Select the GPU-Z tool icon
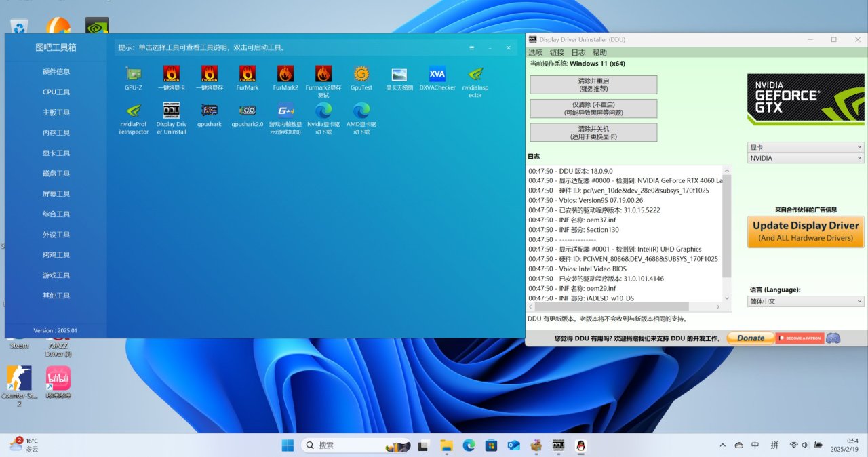Viewport: 868px width, 457px height. [x=133, y=74]
